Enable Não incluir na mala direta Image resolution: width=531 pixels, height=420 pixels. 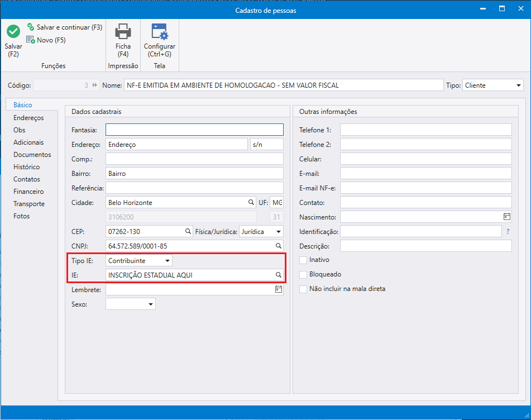tap(303, 289)
